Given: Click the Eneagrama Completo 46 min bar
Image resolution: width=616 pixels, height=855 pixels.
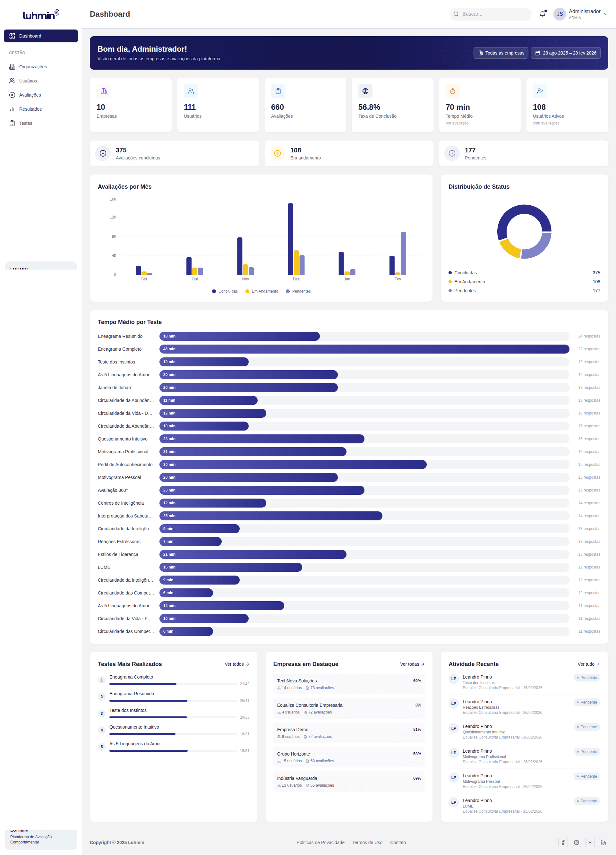Looking at the screenshot, I should point(364,349).
